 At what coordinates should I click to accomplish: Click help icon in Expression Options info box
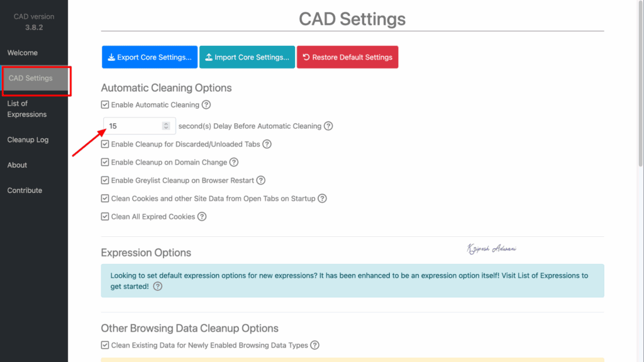[x=158, y=287]
